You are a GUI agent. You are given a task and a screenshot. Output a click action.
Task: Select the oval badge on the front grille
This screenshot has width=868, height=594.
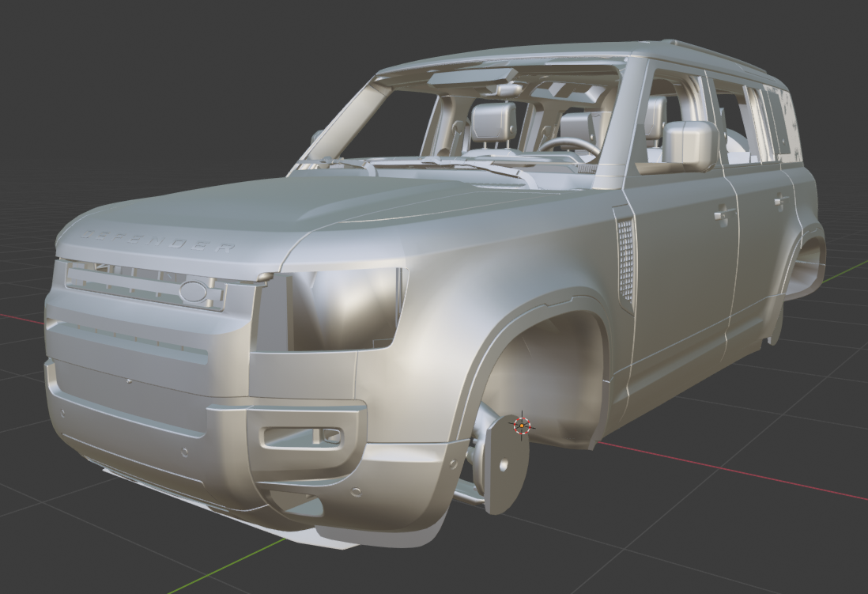click(x=194, y=291)
